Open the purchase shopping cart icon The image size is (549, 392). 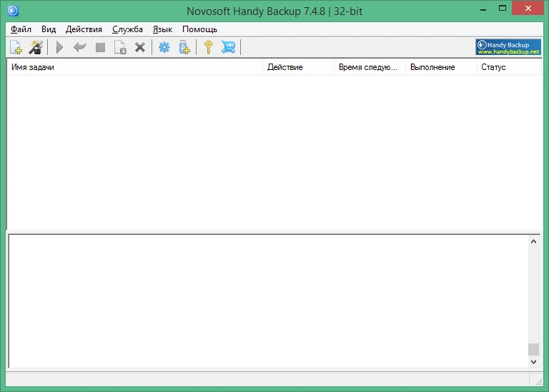[228, 47]
